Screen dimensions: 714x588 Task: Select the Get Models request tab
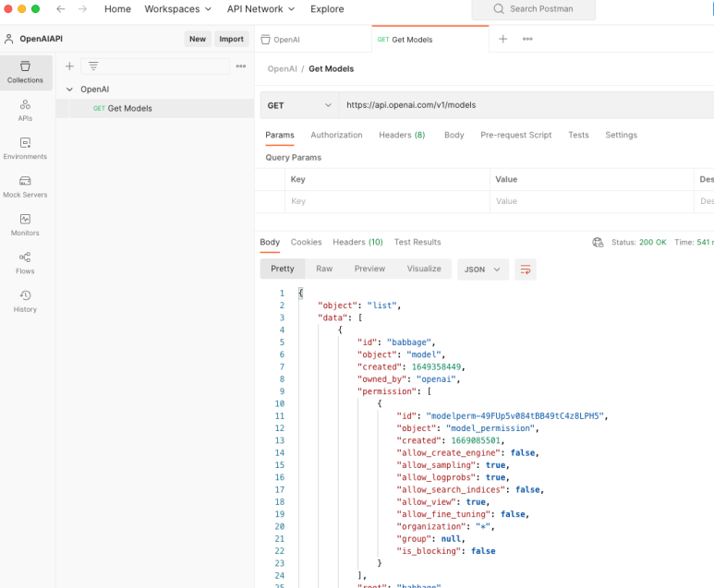430,40
